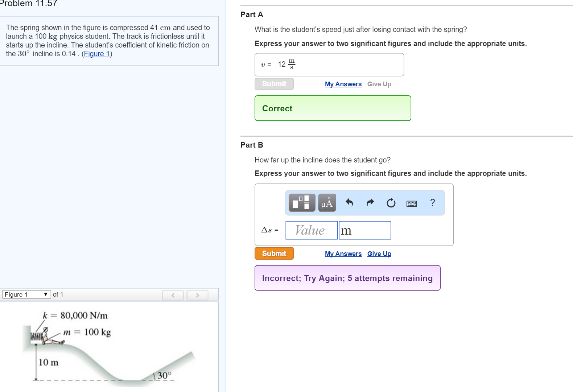
Task: Click the question mark help icon
Action: [x=432, y=203]
